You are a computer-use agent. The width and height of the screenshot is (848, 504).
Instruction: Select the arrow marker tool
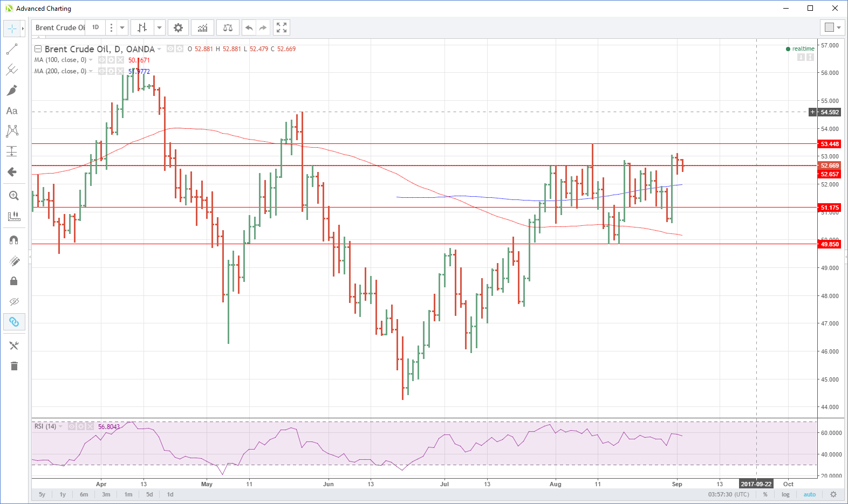(12, 172)
